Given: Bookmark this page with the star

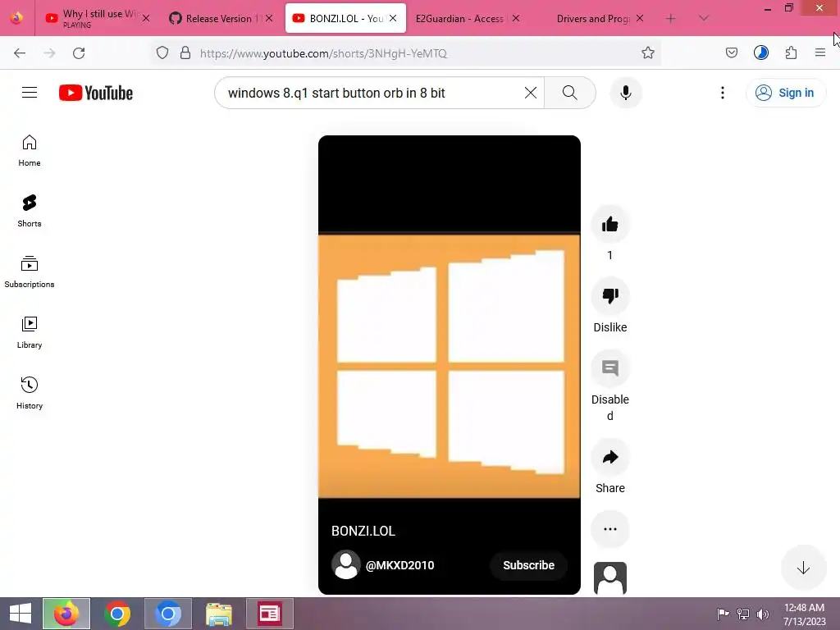Looking at the screenshot, I should pos(648,53).
